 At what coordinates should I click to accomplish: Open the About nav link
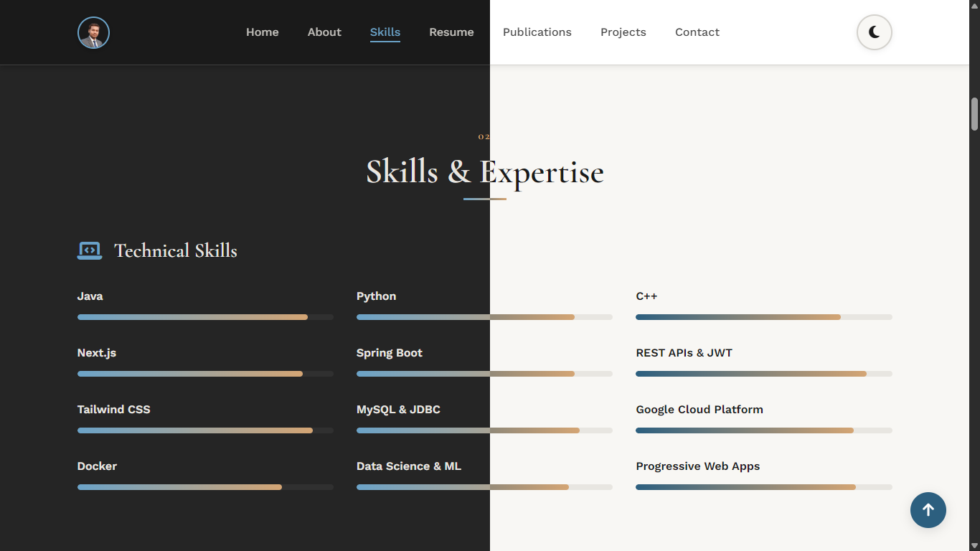324,32
